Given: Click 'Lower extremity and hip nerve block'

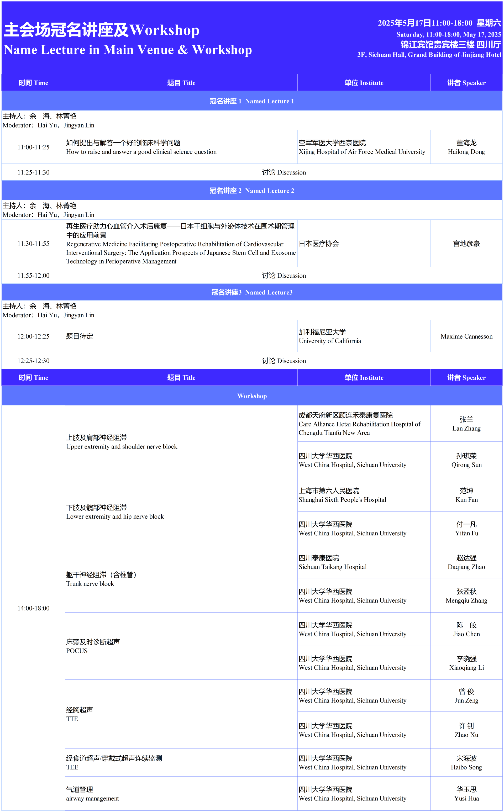Looking at the screenshot, I should [x=115, y=516].
